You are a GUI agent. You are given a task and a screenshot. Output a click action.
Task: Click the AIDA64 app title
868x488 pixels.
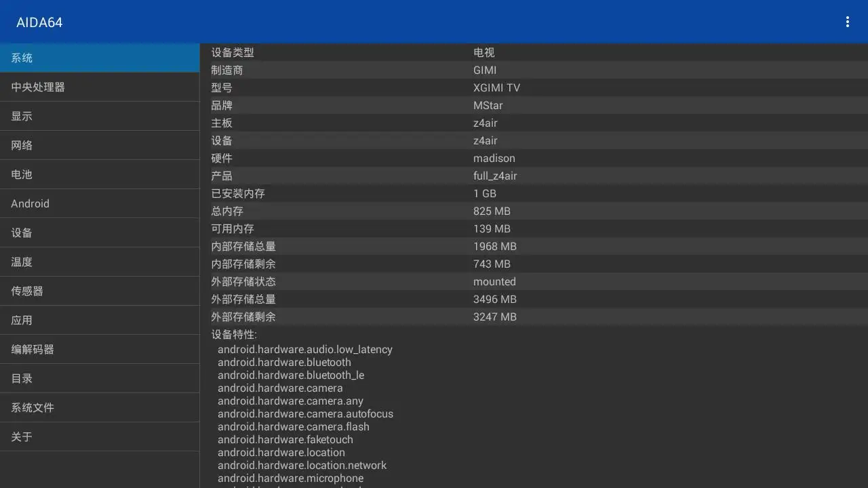coord(39,22)
